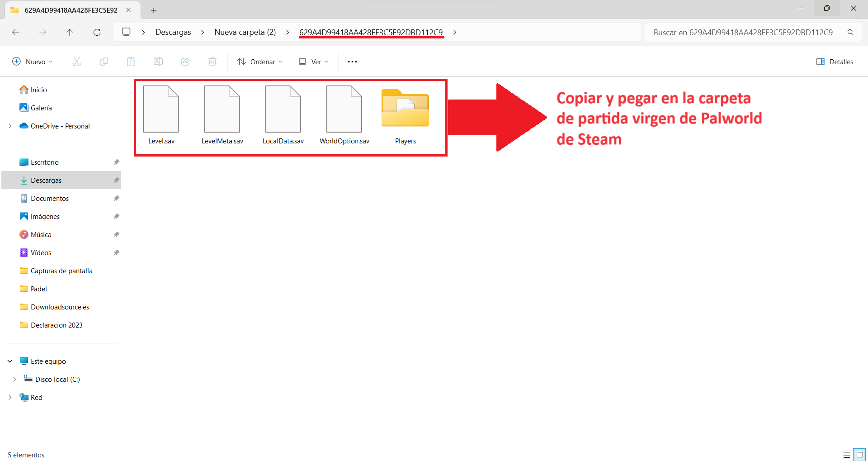Click the forward navigation arrow
Screen dimensions: 868x461
pyautogui.click(x=42, y=32)
